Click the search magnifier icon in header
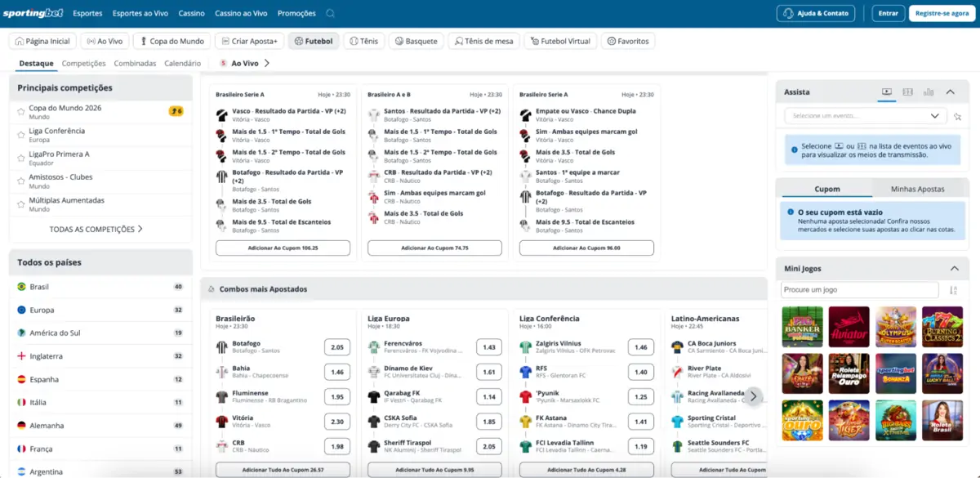Viewport: 980px width, 478px height. [x=330, y=14]
